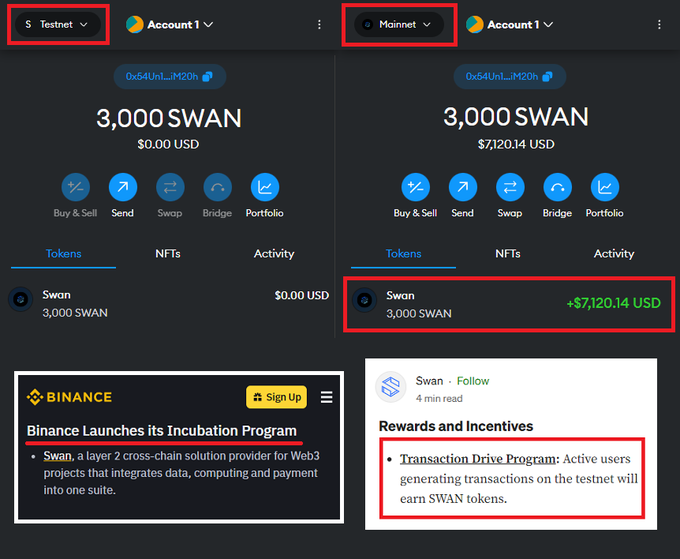Screen dimensions: 680x559
Task: Open the Mainnet network dropdown
Action: coord(399,24)
